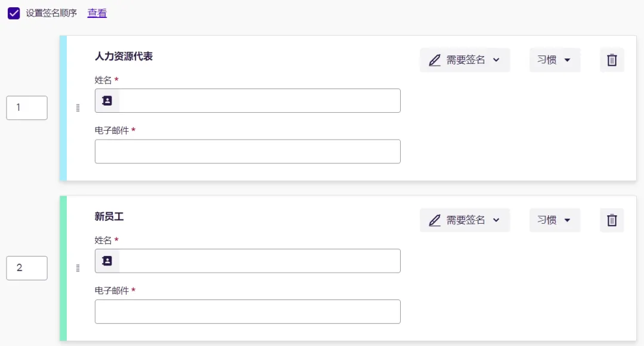Select signing order box showing 2
The height and width of the screenshot is (346, 644).
[27, 268]
